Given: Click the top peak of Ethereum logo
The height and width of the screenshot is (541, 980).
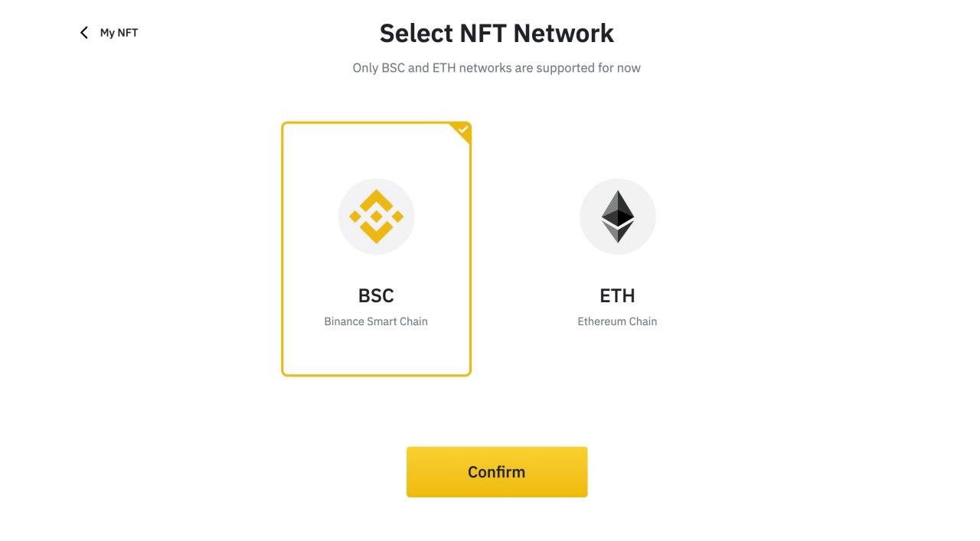Looking at the screenshot, I should click(617, 196).
